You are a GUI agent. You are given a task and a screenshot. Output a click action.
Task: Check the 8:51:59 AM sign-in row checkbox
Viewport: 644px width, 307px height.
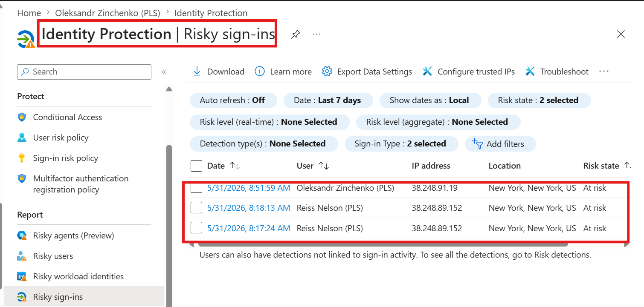[196, 188]
